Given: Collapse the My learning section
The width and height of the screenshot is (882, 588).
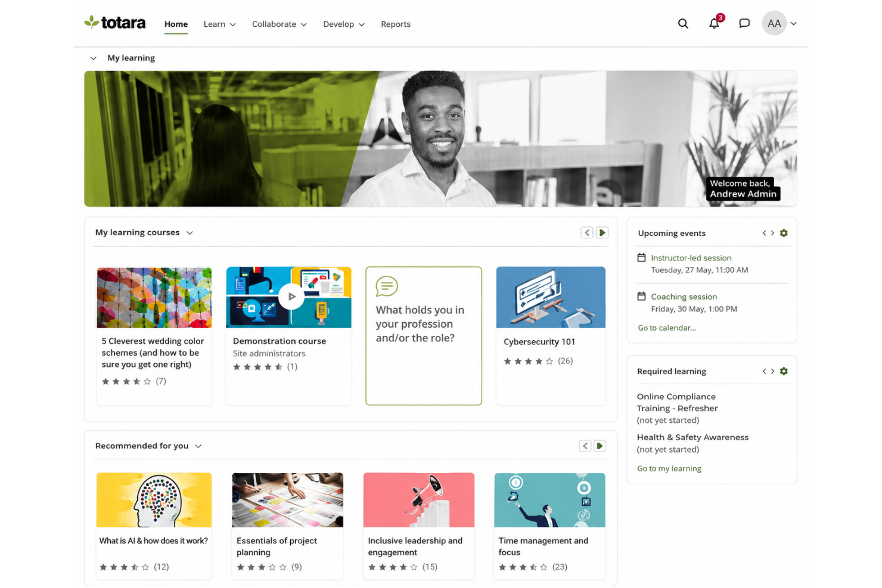Looking at the screenshot, I should pos(93,58).
